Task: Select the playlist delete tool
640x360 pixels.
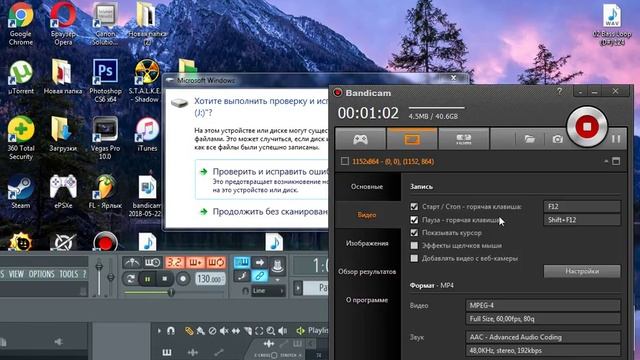Action: [x=212, y=331]
